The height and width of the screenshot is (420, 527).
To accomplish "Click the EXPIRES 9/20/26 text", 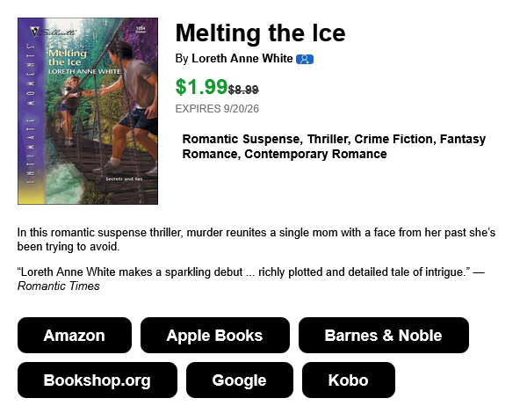I will coord(217,109).
